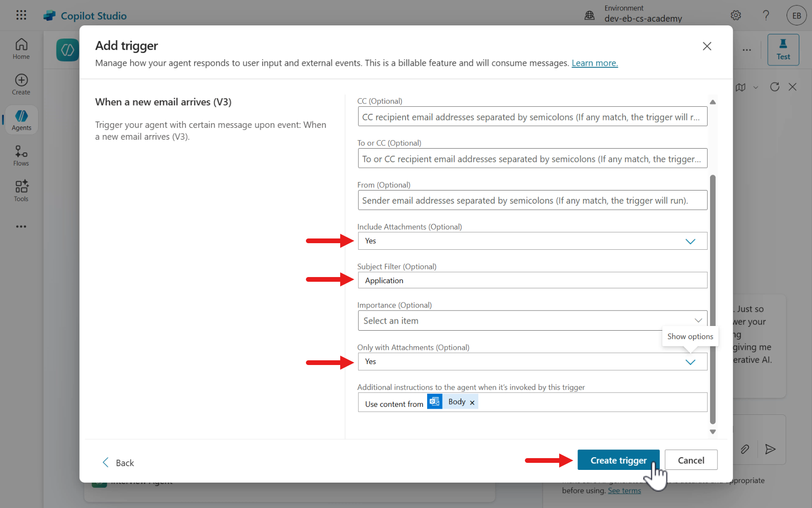Expand the Include Attachments dropdown
812x508 pixels.
click(x=690, y=241)
